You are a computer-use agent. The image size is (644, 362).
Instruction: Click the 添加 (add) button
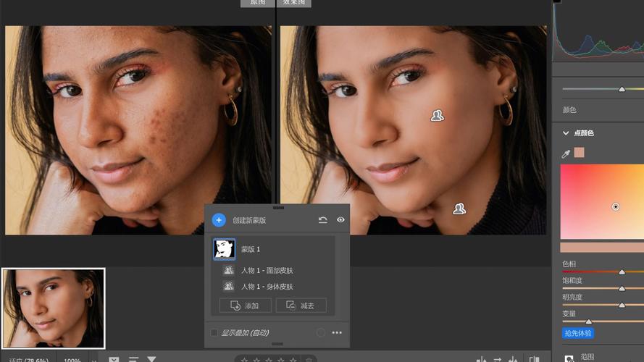click(245, 306)
